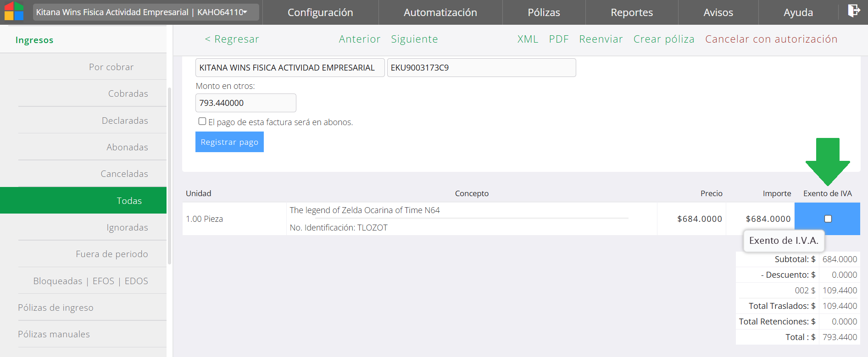Click the Registrar pago button
This screenshot has width=868, height=357.
(x=229, y=142)
